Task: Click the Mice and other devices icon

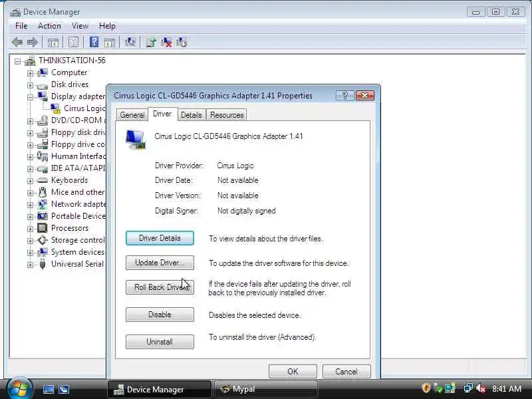Action: click(43, 192)
